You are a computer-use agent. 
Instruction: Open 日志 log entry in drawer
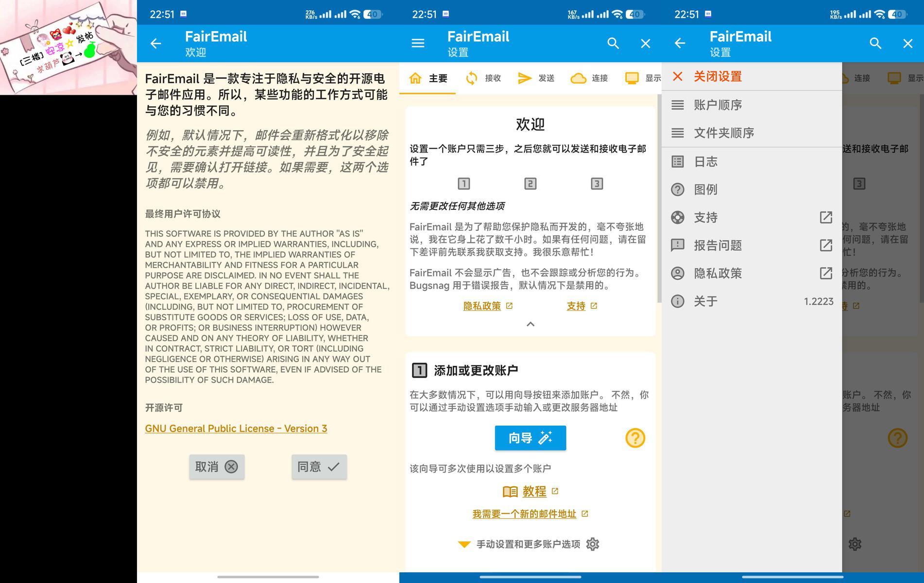pyautogui.click(x=752, y=161)
